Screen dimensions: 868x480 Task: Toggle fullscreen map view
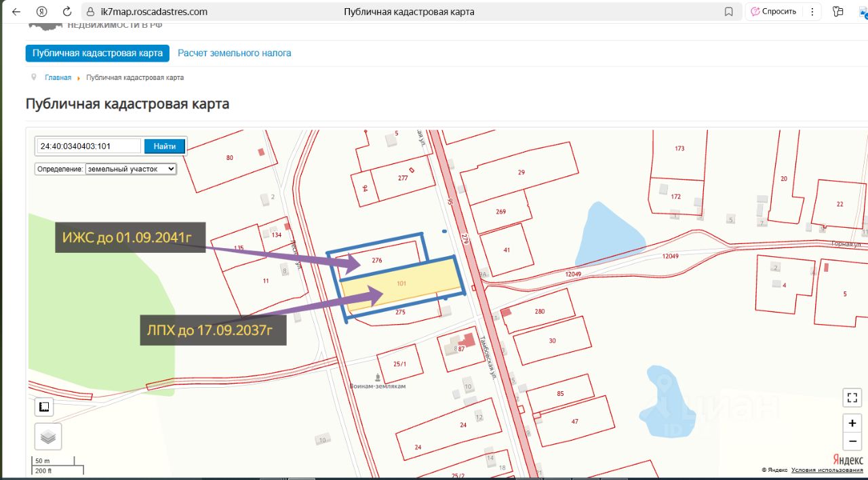(852, 397)
